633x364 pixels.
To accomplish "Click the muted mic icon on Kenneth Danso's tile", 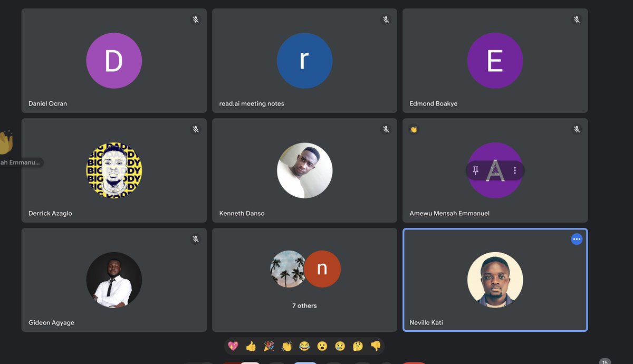I will click(386, 129).
